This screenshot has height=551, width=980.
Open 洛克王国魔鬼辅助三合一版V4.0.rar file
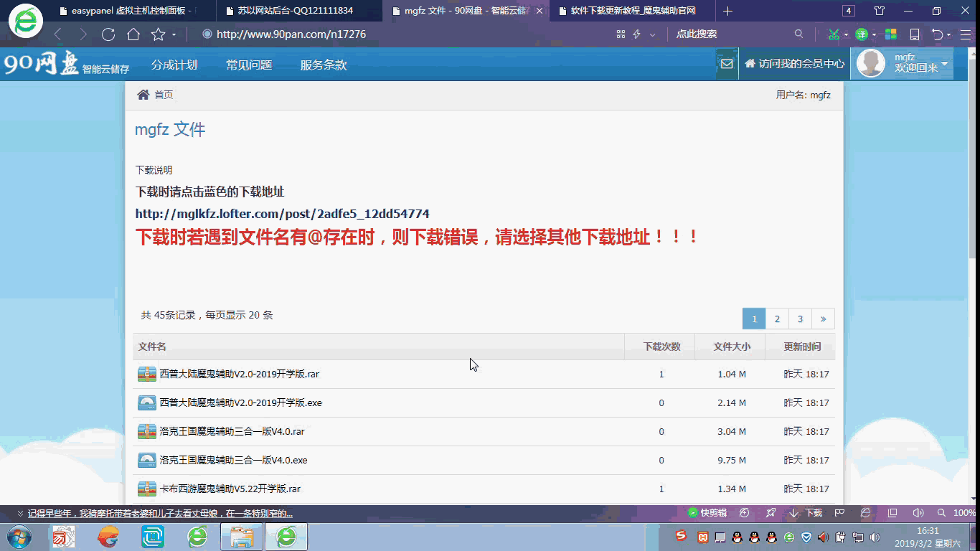pyautogui.click(x=232, y=431)
